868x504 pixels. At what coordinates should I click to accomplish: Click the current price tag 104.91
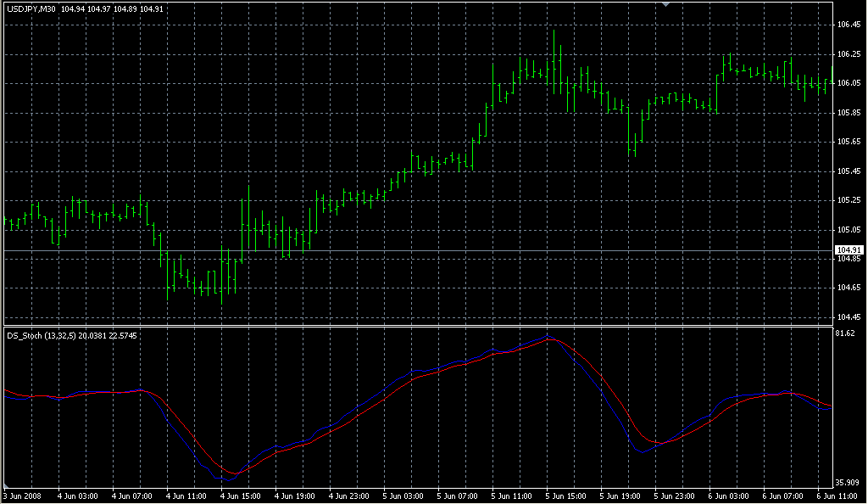click(848, 249)
